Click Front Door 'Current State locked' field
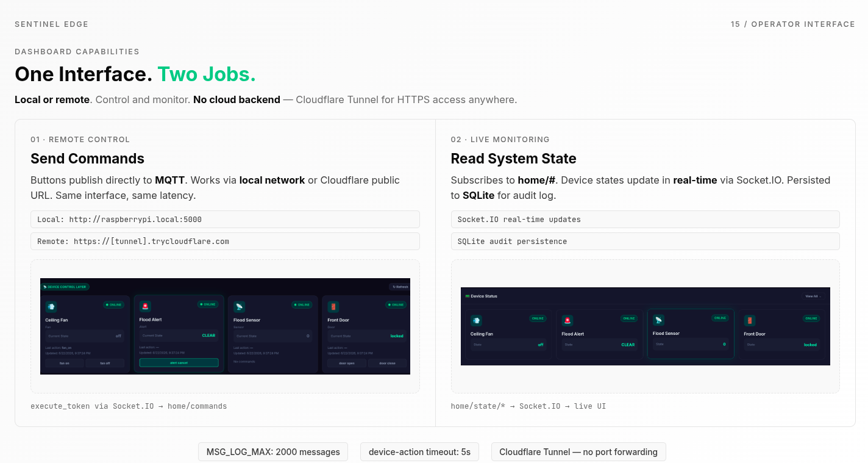This screenshot has height=463, width=868. 367,336
